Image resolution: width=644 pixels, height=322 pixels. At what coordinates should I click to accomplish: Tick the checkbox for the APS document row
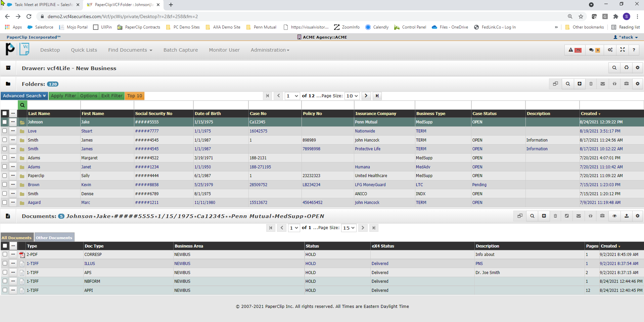pos(5,272)
